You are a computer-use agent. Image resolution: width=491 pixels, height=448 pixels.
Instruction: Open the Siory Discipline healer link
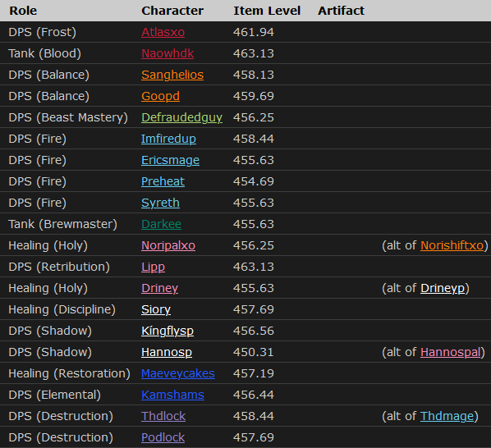156,309
